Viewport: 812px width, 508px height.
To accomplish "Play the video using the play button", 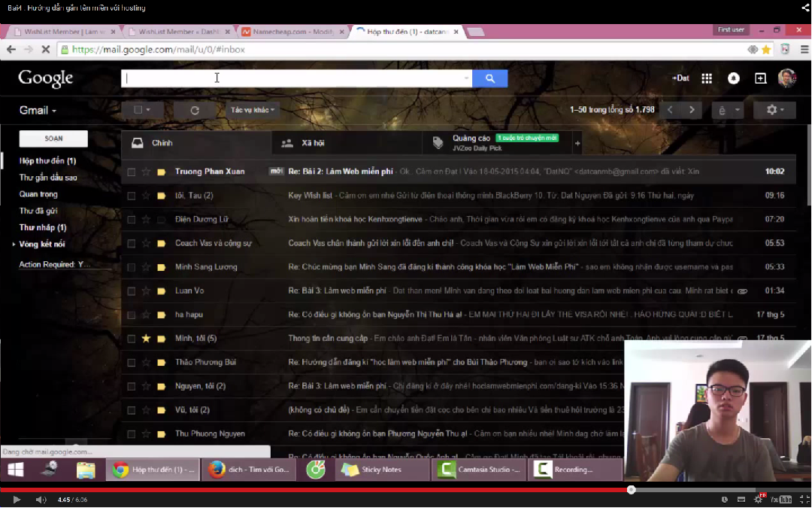I will point(17,499).
